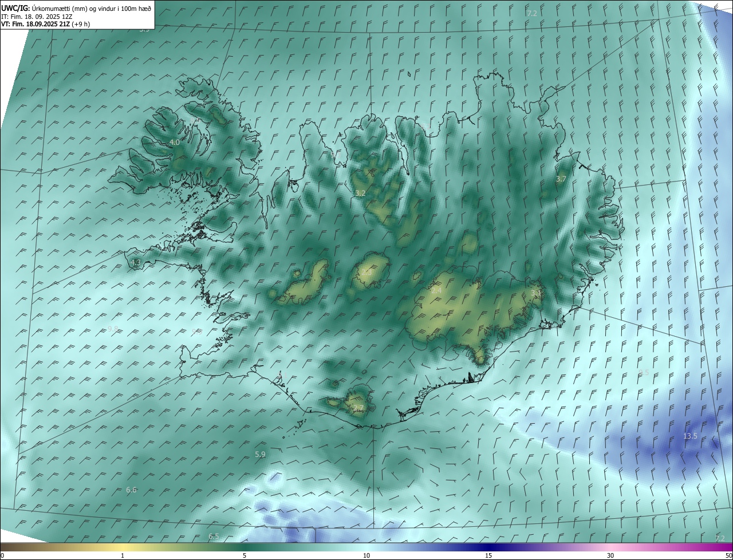Click the 2.7 value on the southern glacier
733x560 pixels.
[x=358, y=408]
